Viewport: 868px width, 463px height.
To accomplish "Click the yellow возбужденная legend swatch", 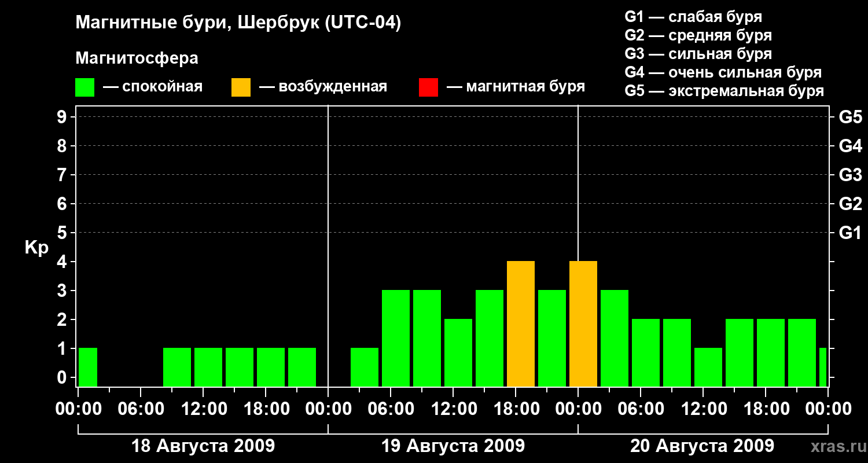I will coord(241,87).
